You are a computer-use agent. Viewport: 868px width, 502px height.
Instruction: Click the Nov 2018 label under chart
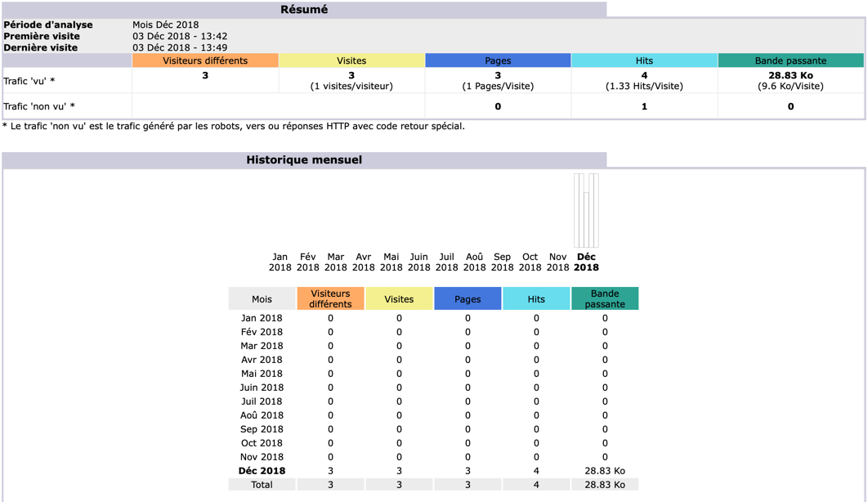coord(557,262)
